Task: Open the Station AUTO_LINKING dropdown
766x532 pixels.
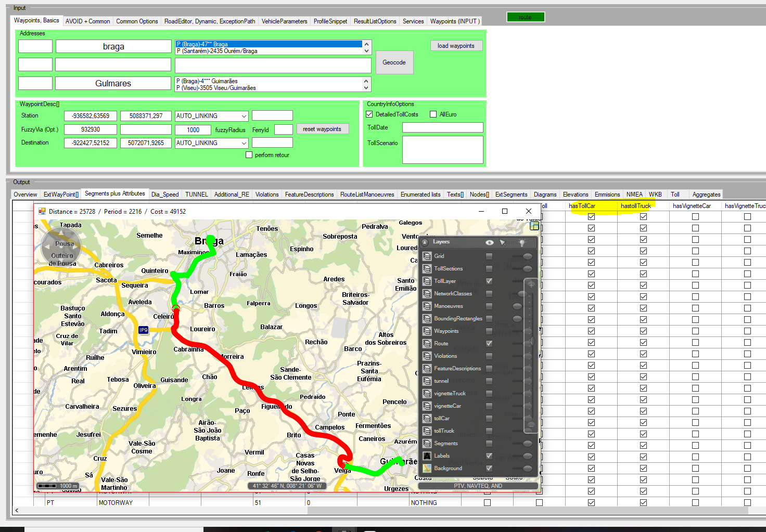Action: (244, 116)
